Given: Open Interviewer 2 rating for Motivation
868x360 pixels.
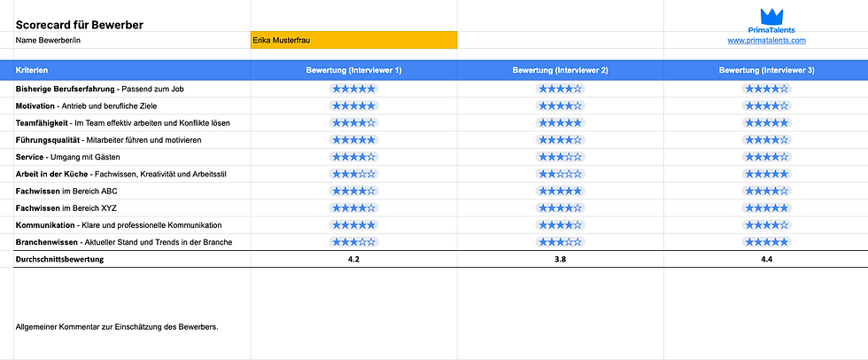Looking at the screenshot, I should [x=560, y=106].
